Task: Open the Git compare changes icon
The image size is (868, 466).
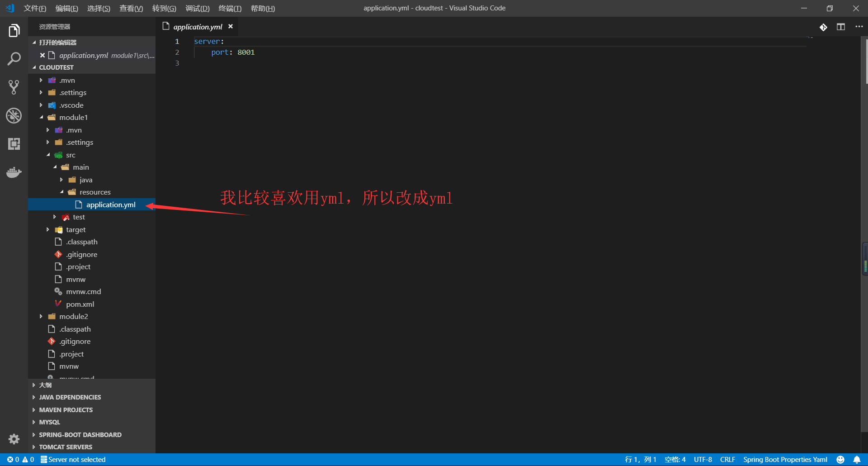Action: 824,27
